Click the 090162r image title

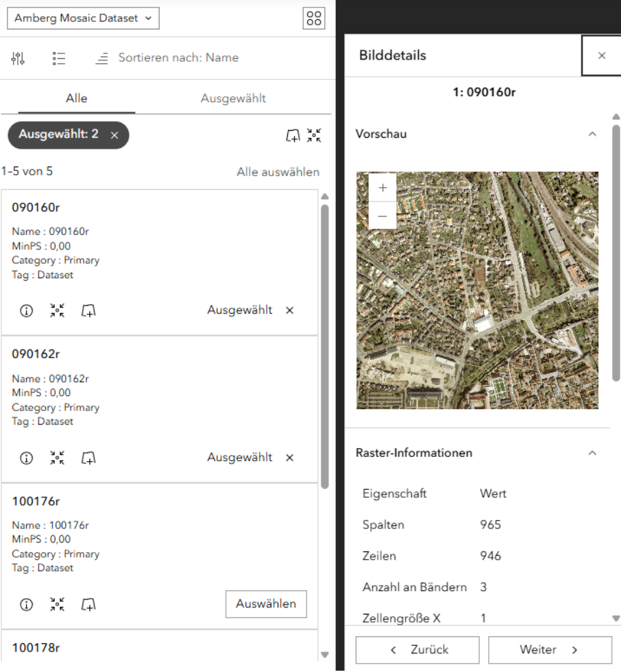[36, 354]
